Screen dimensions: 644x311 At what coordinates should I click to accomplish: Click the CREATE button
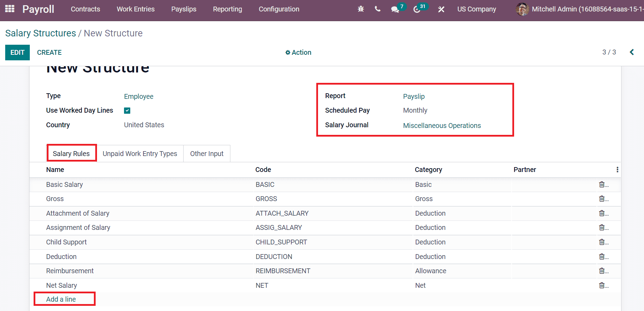tap(49, 52)
